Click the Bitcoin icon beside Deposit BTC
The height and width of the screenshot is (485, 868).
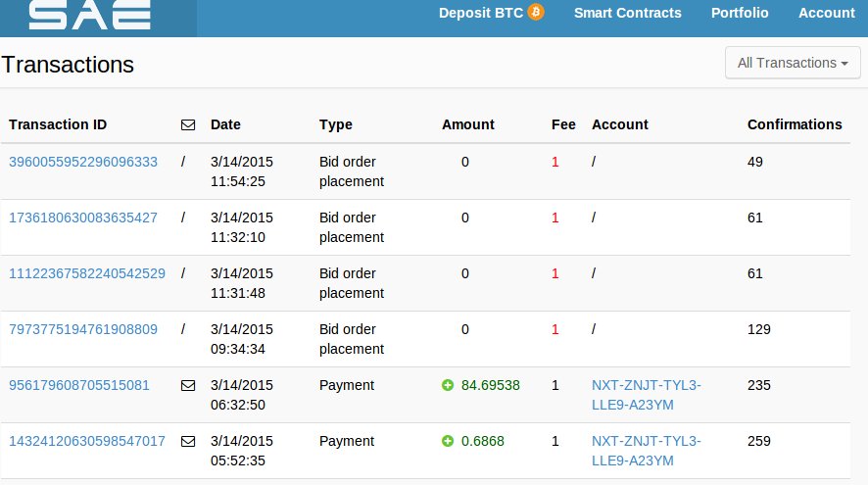point(535,12)
